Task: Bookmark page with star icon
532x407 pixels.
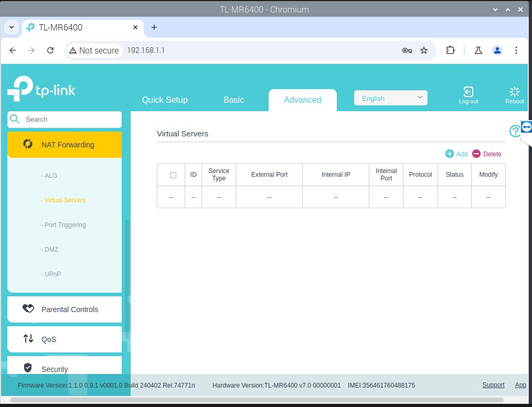Action: tap(424, 50)
